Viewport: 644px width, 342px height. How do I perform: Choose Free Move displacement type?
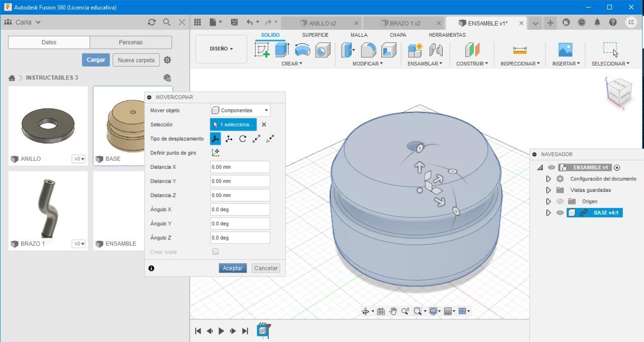coord(215,139)
